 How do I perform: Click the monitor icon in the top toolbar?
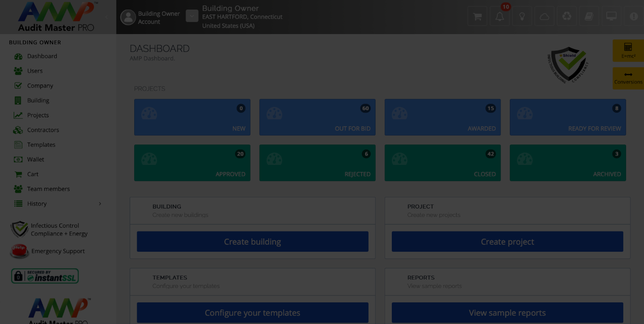tap(611, 16)
